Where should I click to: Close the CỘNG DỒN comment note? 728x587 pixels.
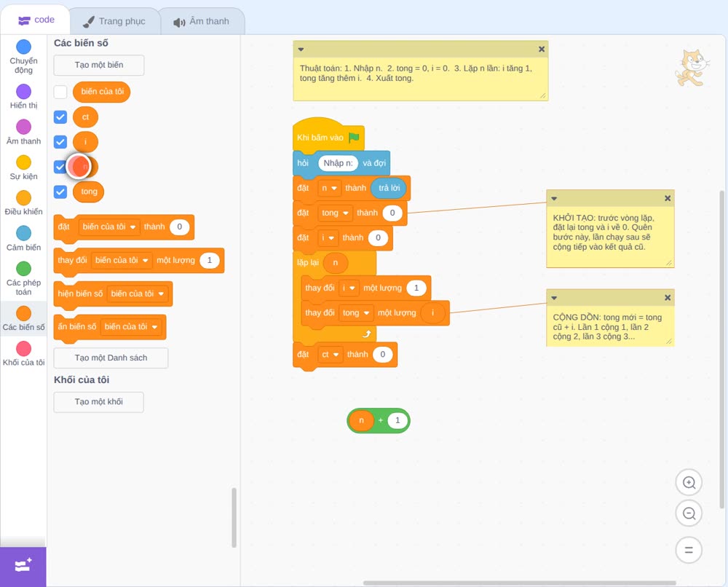click(668, 298)
